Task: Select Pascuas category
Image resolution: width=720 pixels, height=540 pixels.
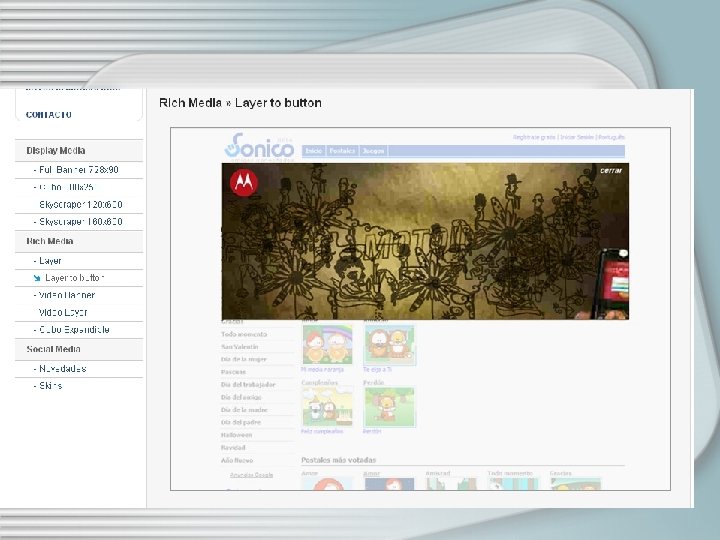Action: pyautogui.click(x=233, y=372)
